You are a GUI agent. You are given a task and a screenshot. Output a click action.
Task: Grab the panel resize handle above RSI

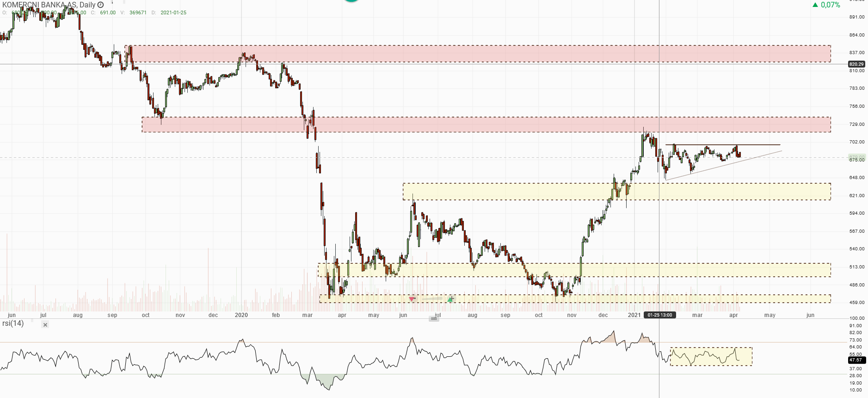point(434,319)
